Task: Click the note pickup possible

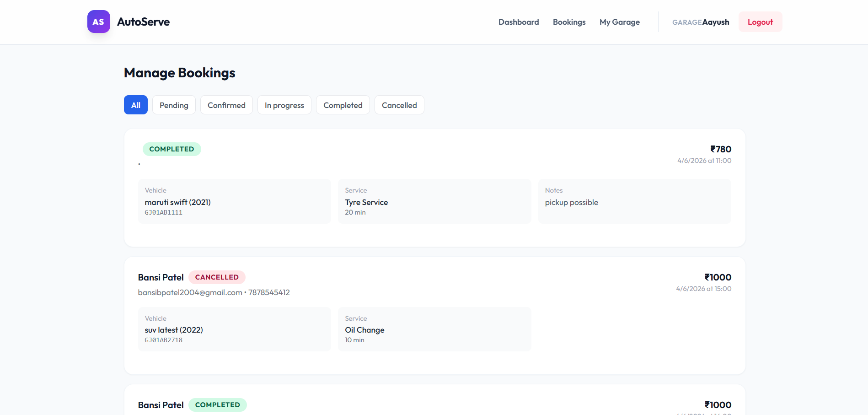Action: point(572,202)
